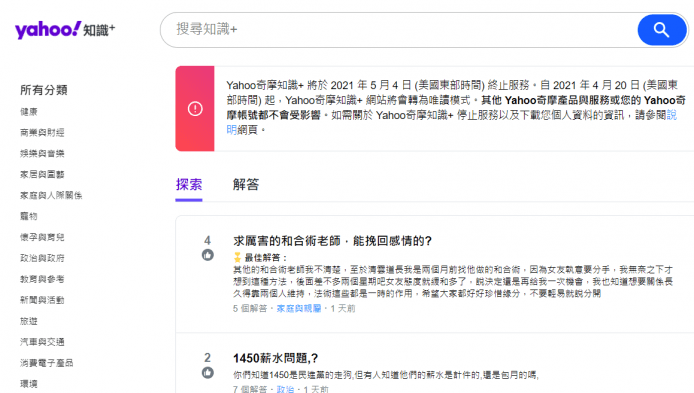Open question 求厲害的和合術老師，能挽回感情的?

coord(332,241)
